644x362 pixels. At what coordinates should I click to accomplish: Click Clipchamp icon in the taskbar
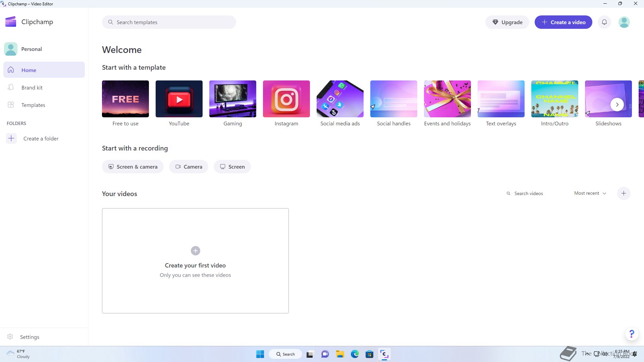pos(384,354)
